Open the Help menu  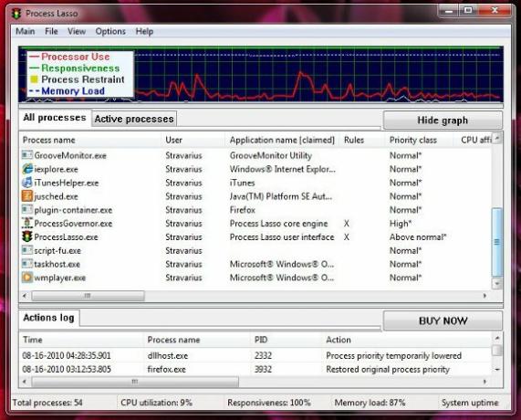(x=144, y=31)
